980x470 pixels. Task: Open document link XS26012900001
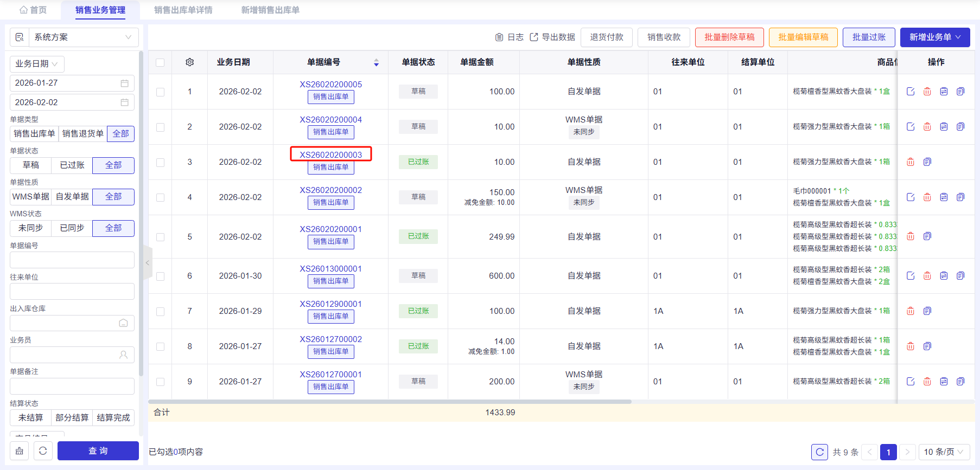tap(330, 304)
